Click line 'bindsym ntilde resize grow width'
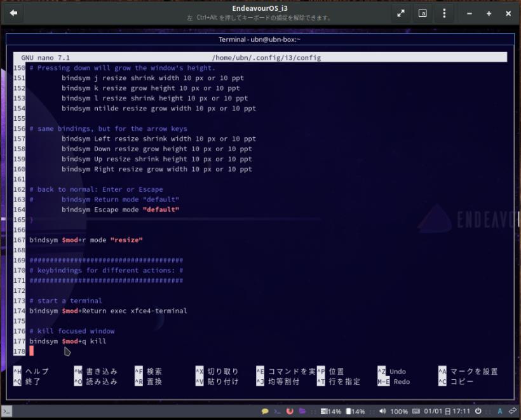The height and width of the screenshot is (420, 521). click(159, 108)
